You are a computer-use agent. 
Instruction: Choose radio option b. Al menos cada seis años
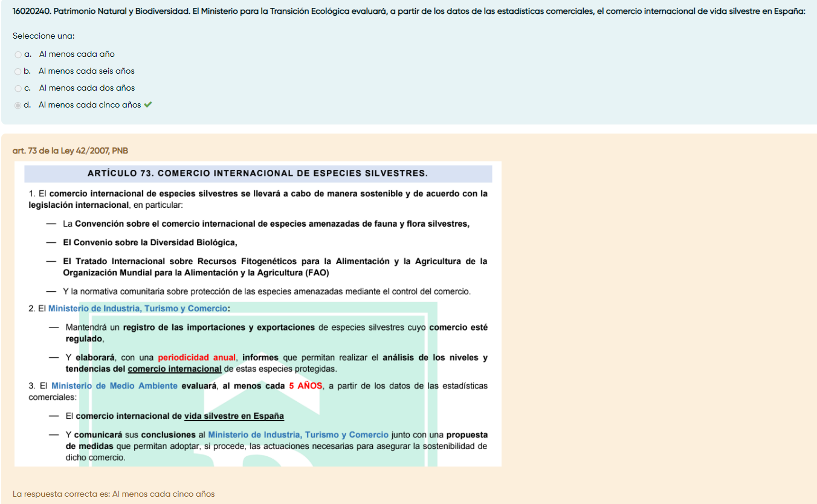(x=18, y=71)
